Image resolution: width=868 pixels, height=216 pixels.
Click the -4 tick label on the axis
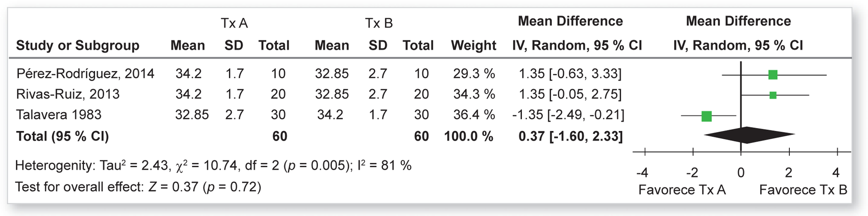pos(642,173)
